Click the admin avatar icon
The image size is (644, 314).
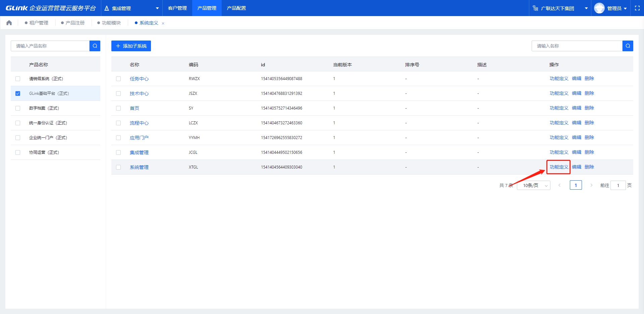pos(599,8)
